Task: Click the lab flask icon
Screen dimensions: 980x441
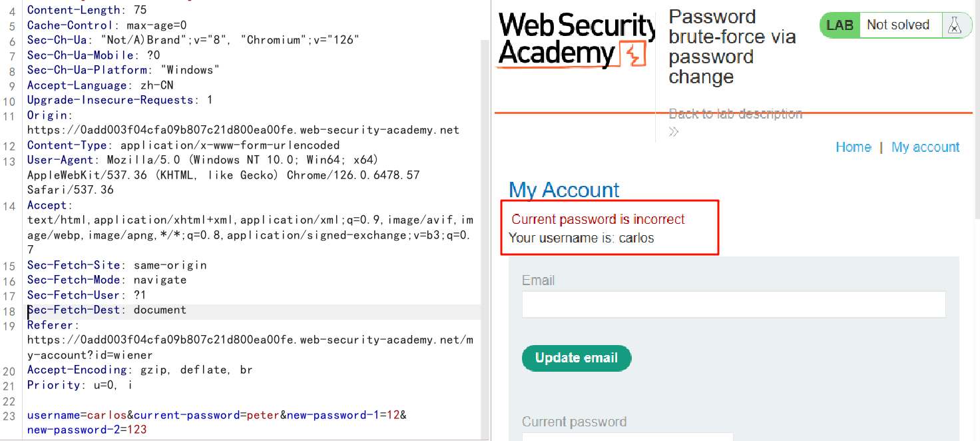Action: click(x=955, y=25)
